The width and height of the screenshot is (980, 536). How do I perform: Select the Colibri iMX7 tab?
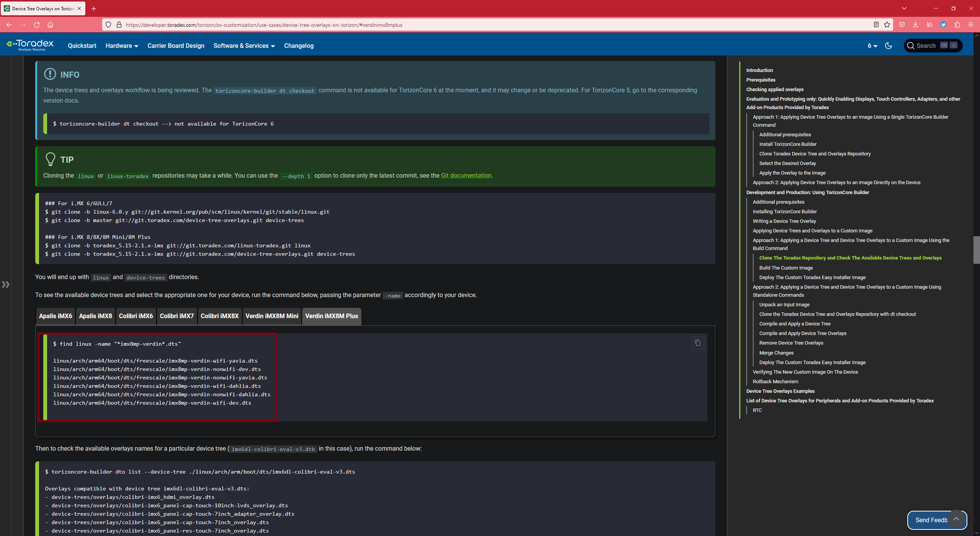[x=176, y=316]
